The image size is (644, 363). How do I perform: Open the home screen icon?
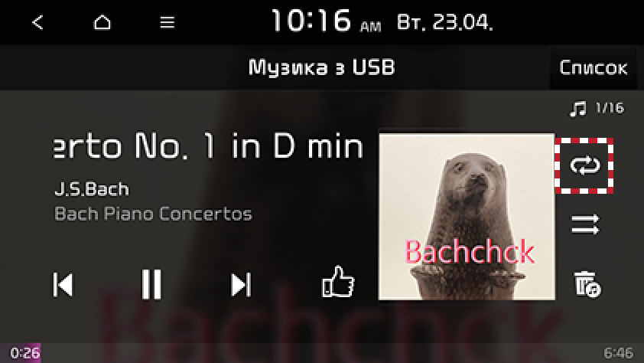(x=102, y=22)
